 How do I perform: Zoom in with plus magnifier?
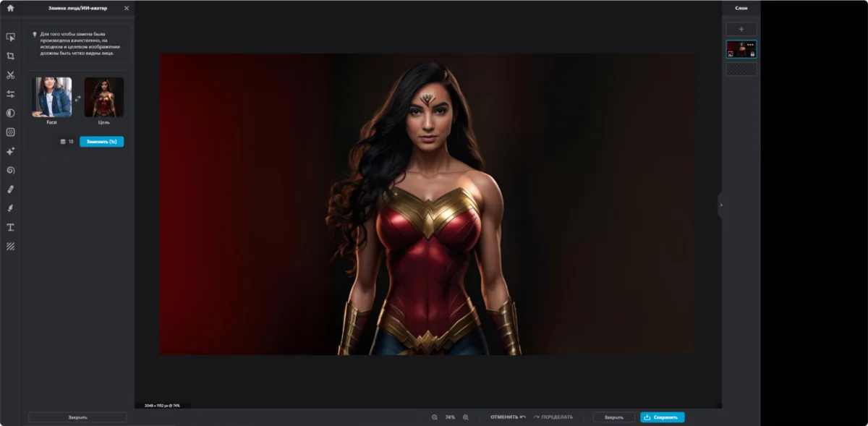pyautogui.click(x=465, y=417)
